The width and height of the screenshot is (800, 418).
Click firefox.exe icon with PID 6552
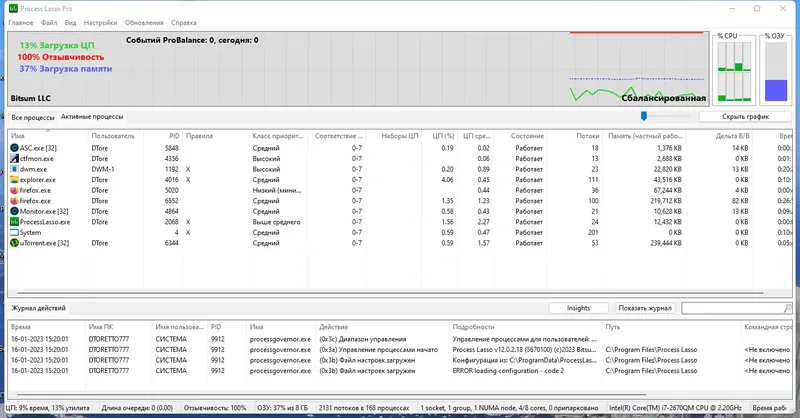[14, 201]
